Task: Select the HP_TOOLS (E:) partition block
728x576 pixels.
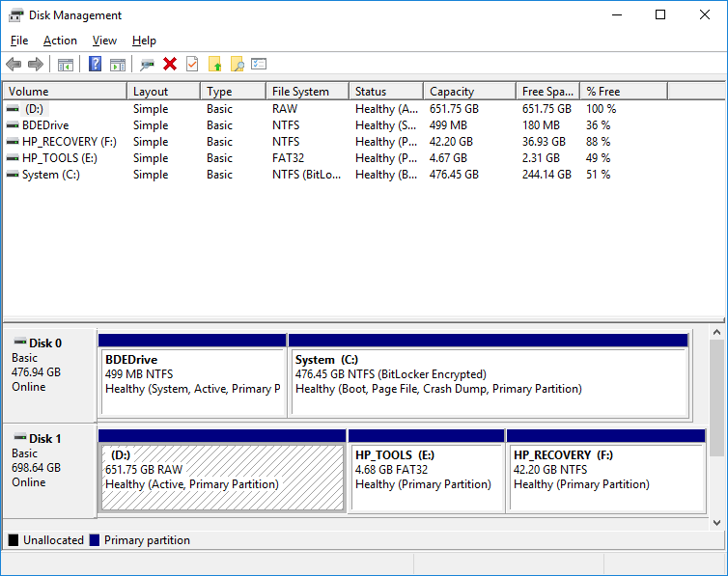Action: [426, 477]
